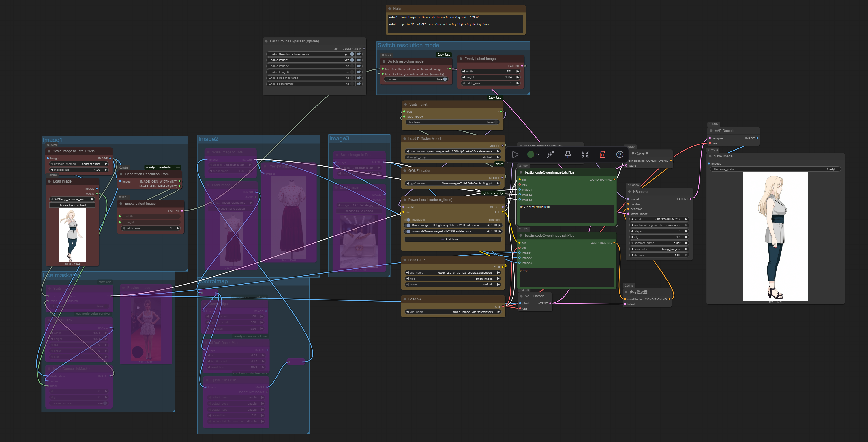Increase the KSampler steps value arrow
This screenshot has height=442, width=868.
[686, 232]
